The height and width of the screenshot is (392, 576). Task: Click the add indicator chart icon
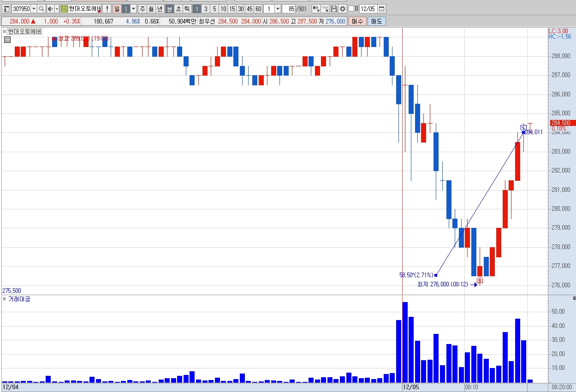316,9
